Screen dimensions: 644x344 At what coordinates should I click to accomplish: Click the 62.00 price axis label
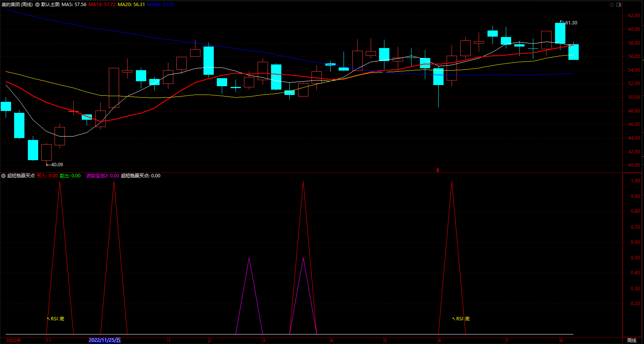pos(634,16)
